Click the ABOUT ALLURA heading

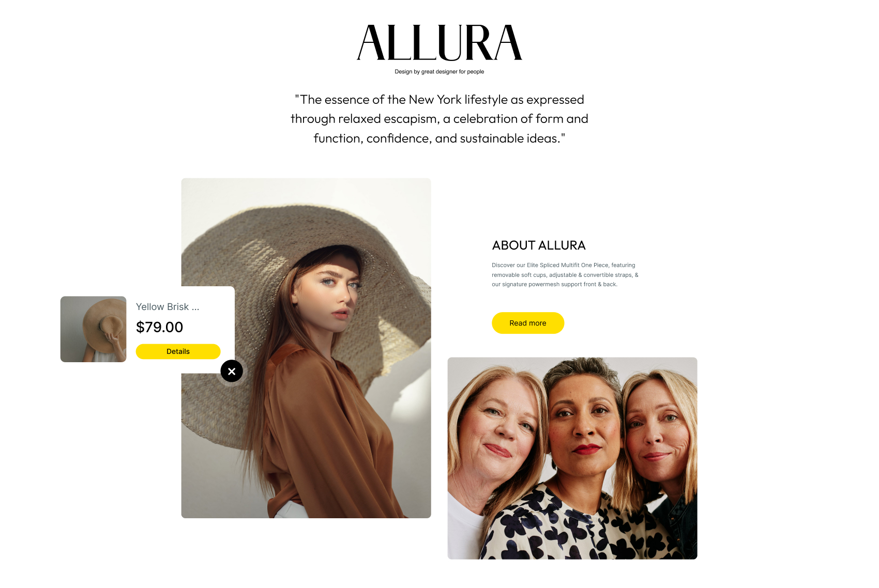click(x=539, y=245)
